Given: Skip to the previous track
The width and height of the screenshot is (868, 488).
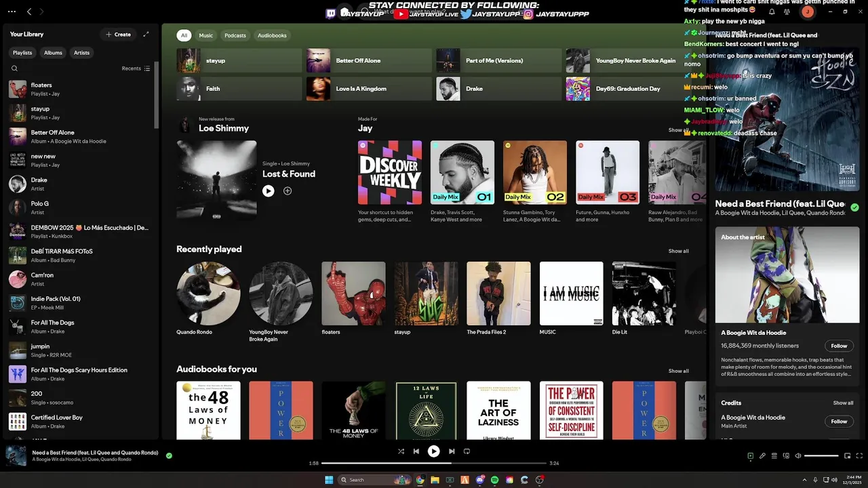Looking at the screenshot, I should tap(416, 451).
